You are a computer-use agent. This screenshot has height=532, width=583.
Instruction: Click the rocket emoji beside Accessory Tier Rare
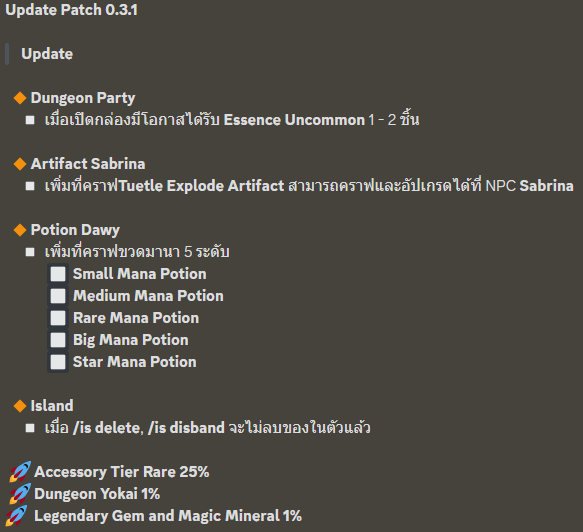[20, 472]
